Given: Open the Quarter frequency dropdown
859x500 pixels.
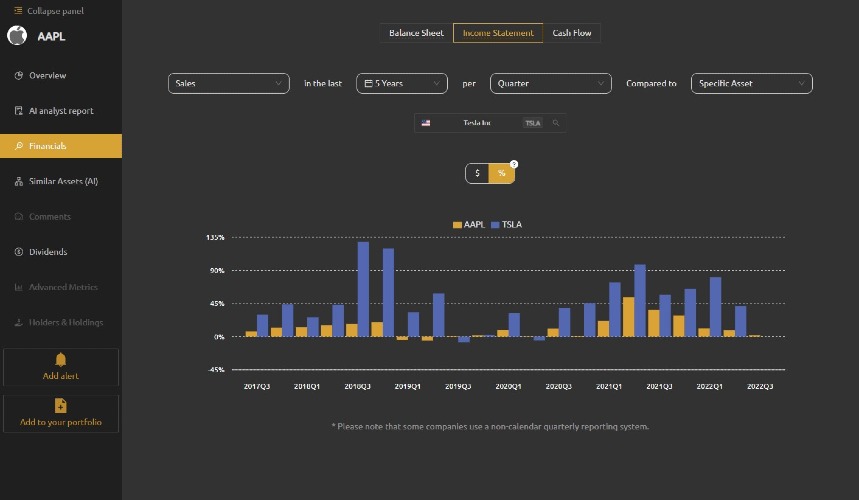Looking at the screenshot, I should (551, 83).
